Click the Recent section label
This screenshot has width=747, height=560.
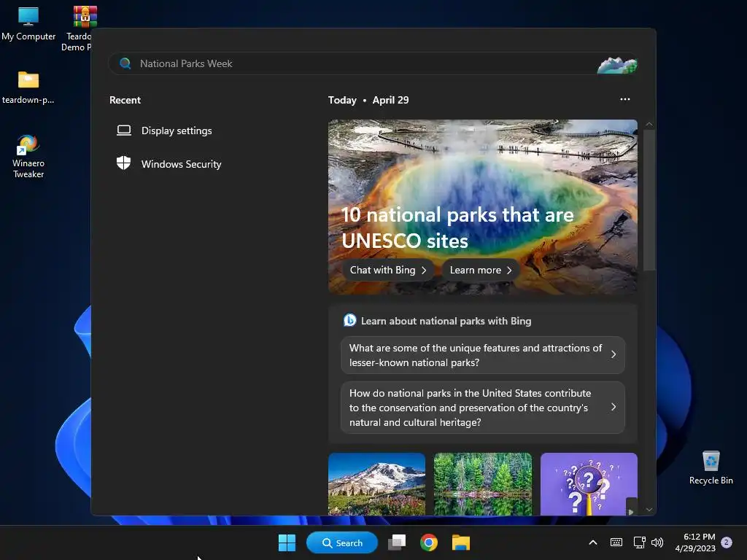[125, 100]
